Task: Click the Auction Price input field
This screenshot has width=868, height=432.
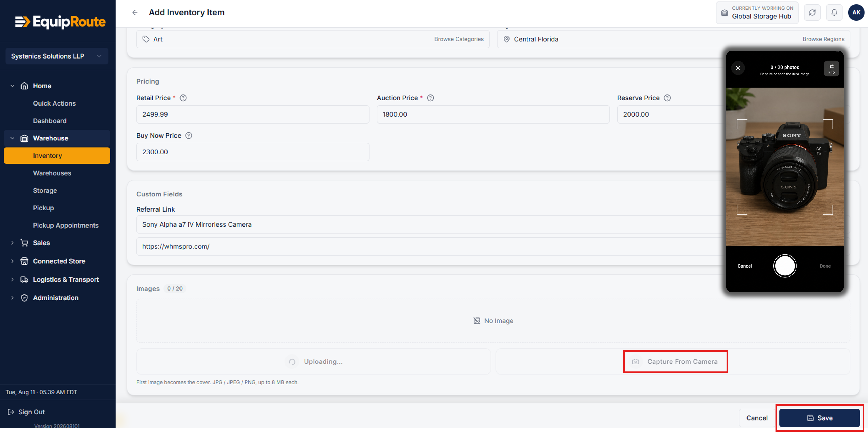Action: [493, 115]
